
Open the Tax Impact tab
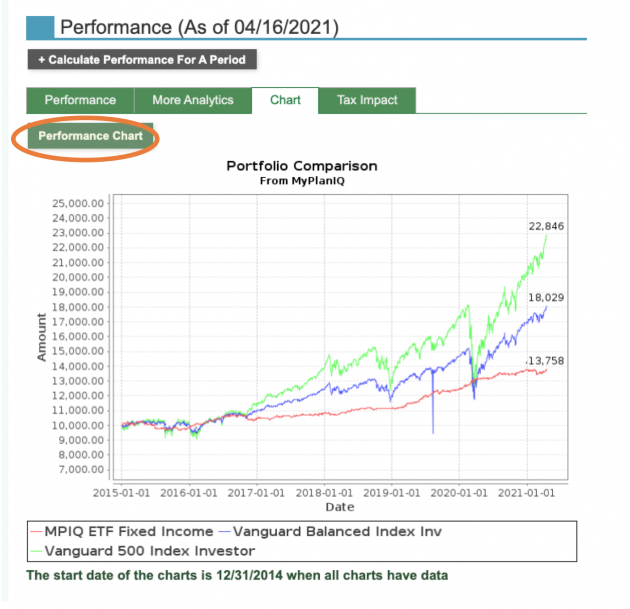coord(367,100)
